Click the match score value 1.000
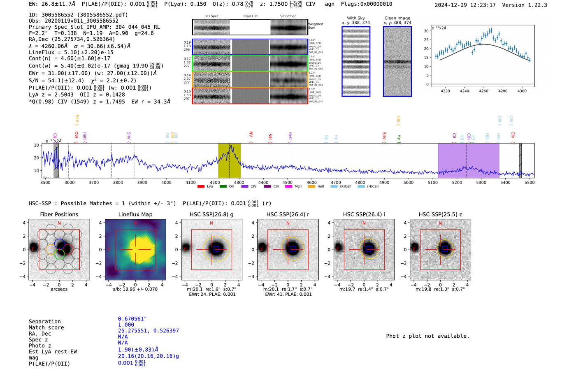 tap(126, 325)
